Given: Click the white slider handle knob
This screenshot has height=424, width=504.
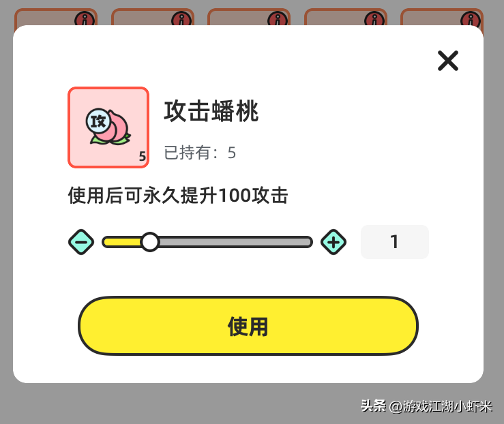Looking at the screenshot, I should tap(150, 242).
